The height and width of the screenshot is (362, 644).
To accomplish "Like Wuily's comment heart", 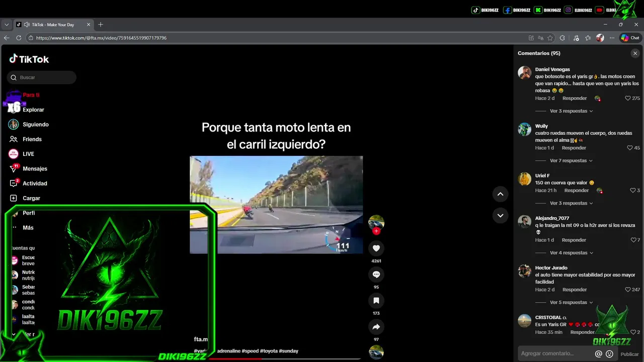I will (630, 148).
